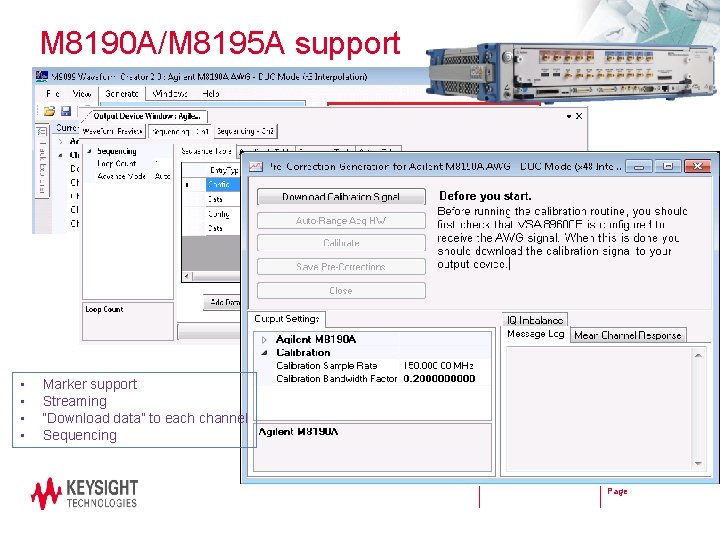Image resolution: width=720 pixels, height=540 pixels.
Task: Open the Generate menu
Action: point(122,94)
